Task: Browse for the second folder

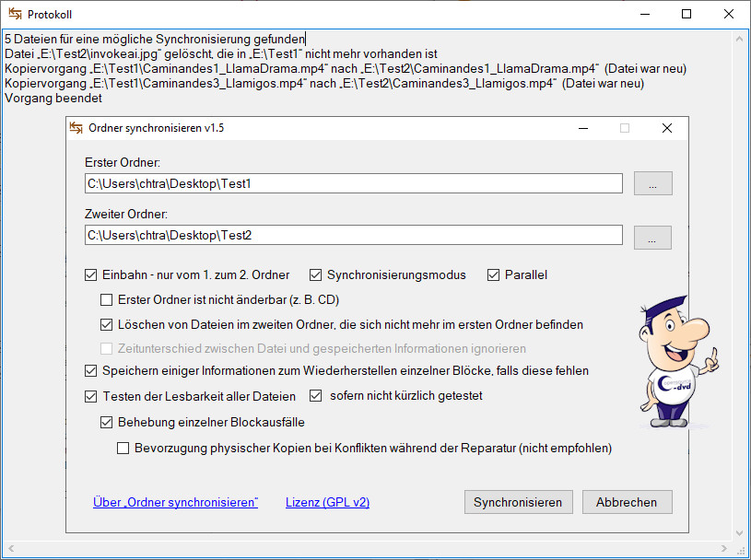Action: pos(652,238)
